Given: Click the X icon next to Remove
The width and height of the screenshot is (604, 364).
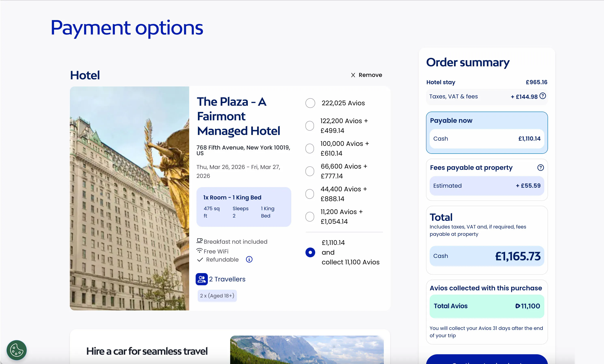Looking at the screenshot, I should (353, 75).
